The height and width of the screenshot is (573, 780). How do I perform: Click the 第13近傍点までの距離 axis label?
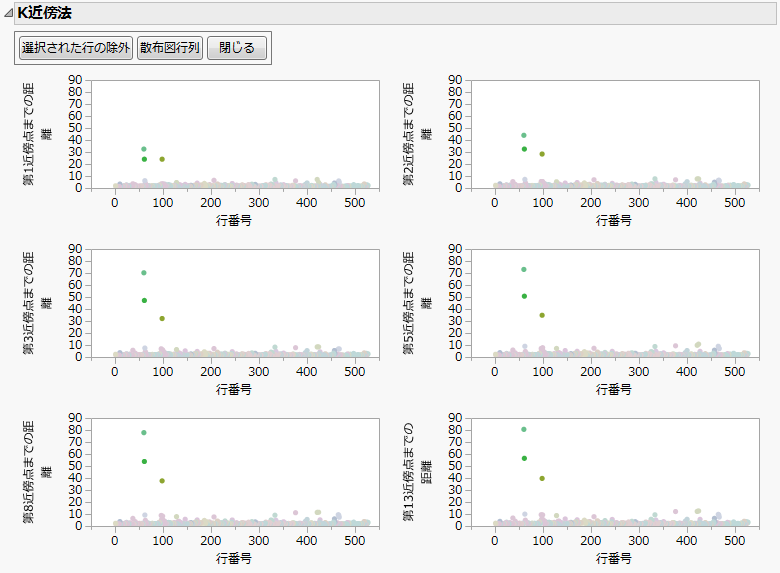[417, 472]
